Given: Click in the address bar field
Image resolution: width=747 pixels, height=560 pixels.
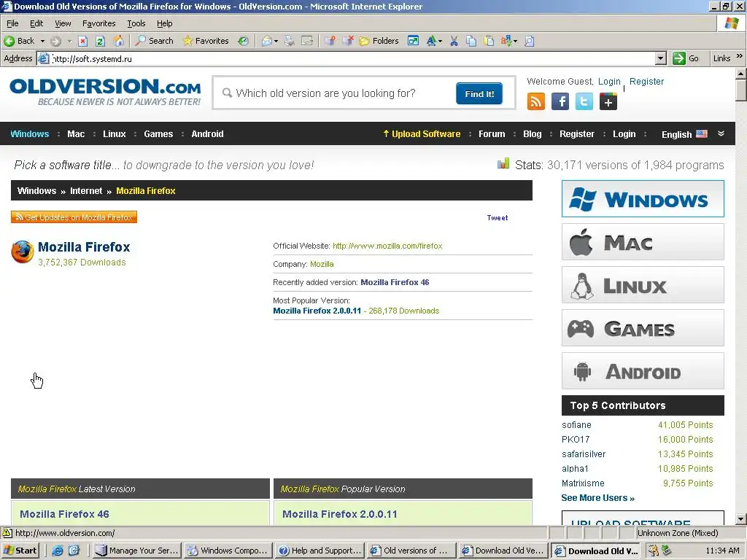Looking at the screenshot, I should click(352, 58).
